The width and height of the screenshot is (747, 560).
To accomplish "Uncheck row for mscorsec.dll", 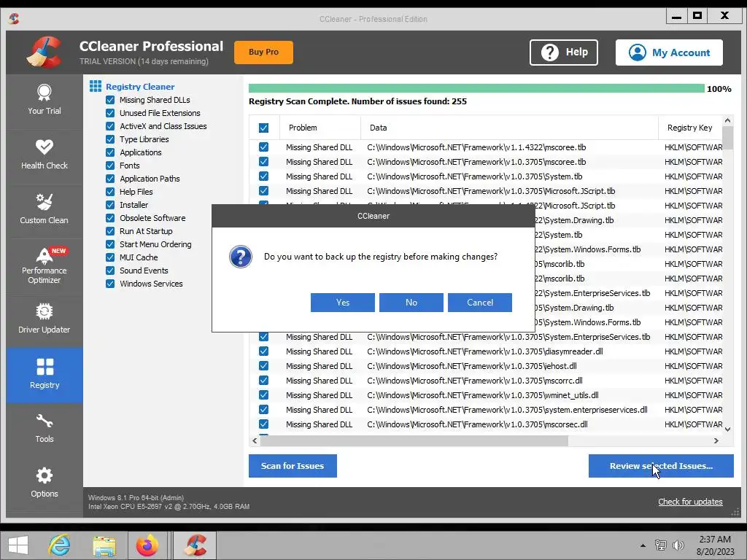I will click(263, 424).
